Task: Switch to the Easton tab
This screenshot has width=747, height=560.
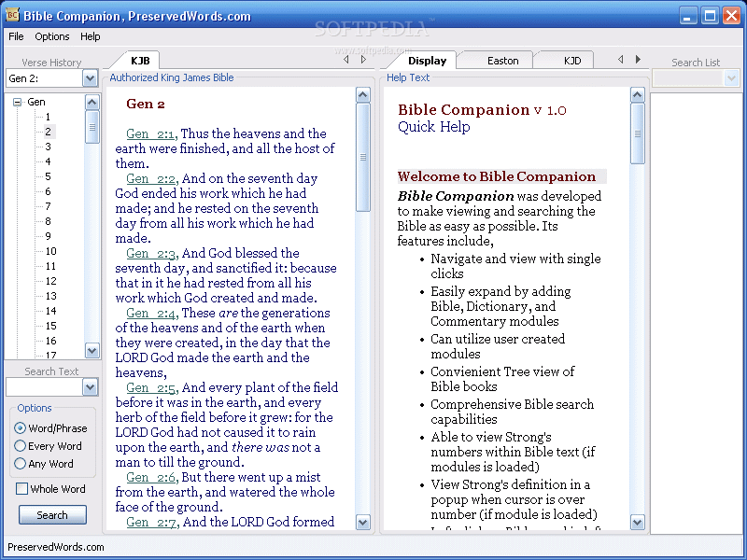Action: pyautogui.click(x=502, y=61)
